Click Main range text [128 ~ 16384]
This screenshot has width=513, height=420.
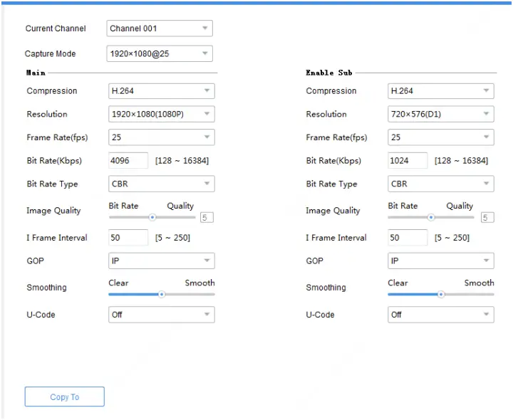[182, 160]
